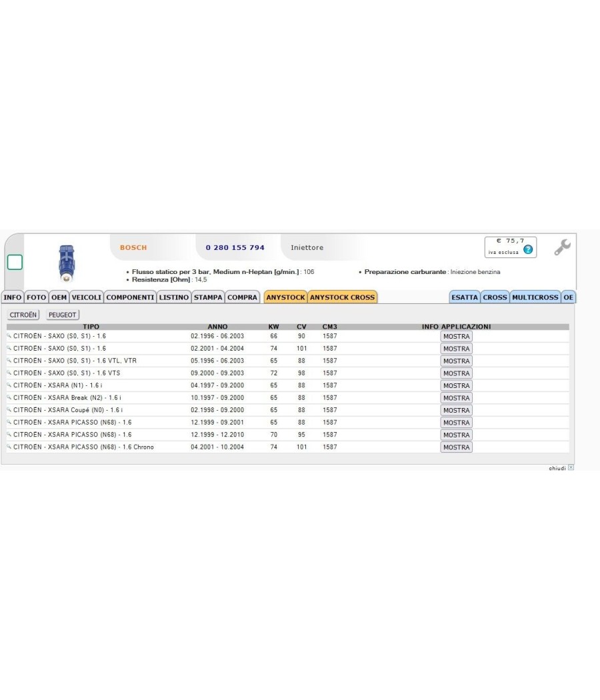Click the wrench tool icon

pyautogui.click(x=563, y=247)
